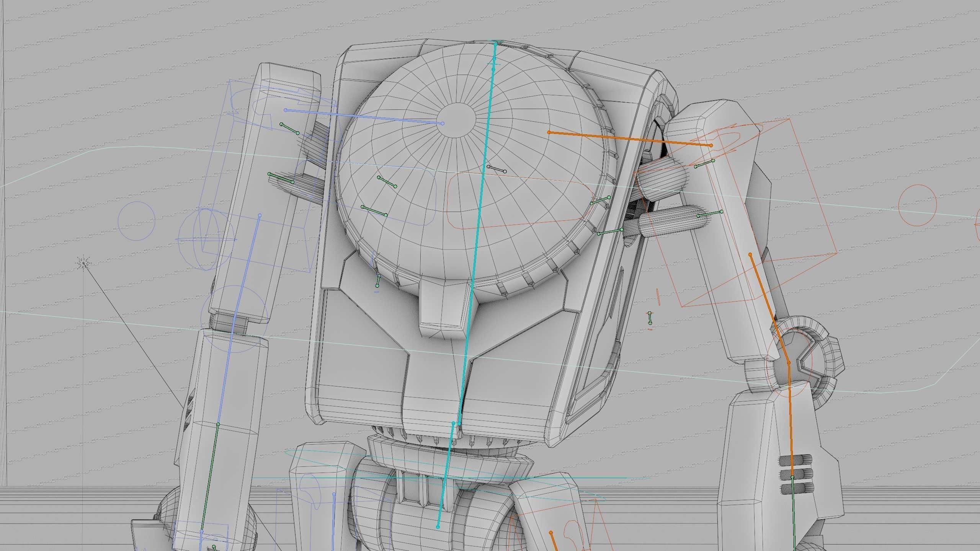
Task: Select the blue shoulder bone crossing the dome
Action: pyautogui.click(x=364, y=117)
